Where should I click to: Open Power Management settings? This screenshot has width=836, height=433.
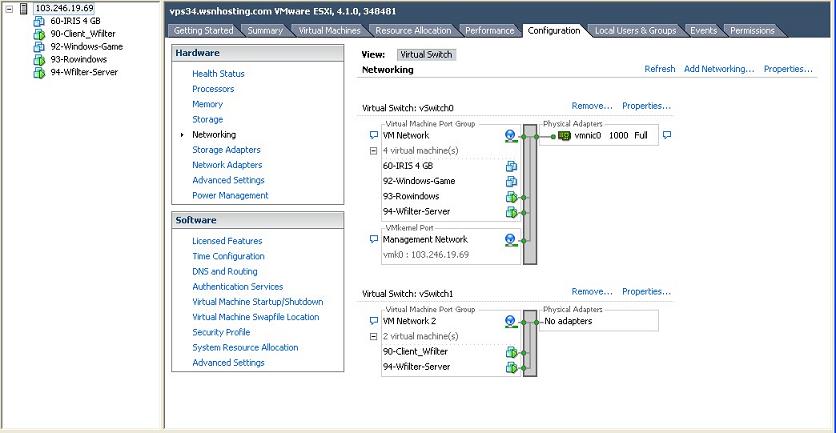[x=230, y=195]
